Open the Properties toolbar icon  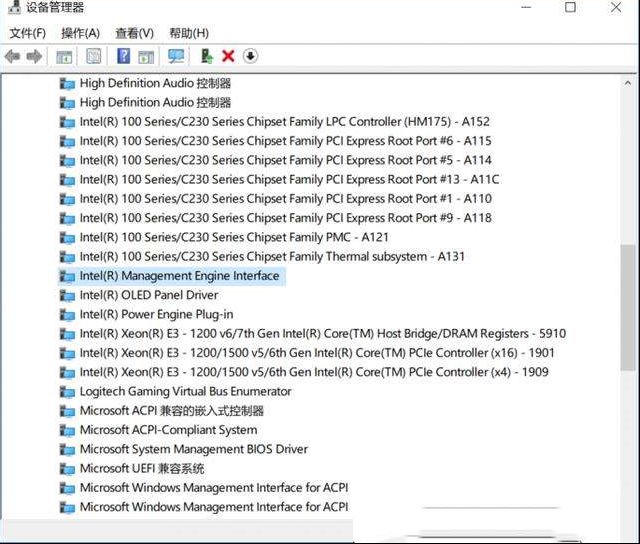pos(94,56)
